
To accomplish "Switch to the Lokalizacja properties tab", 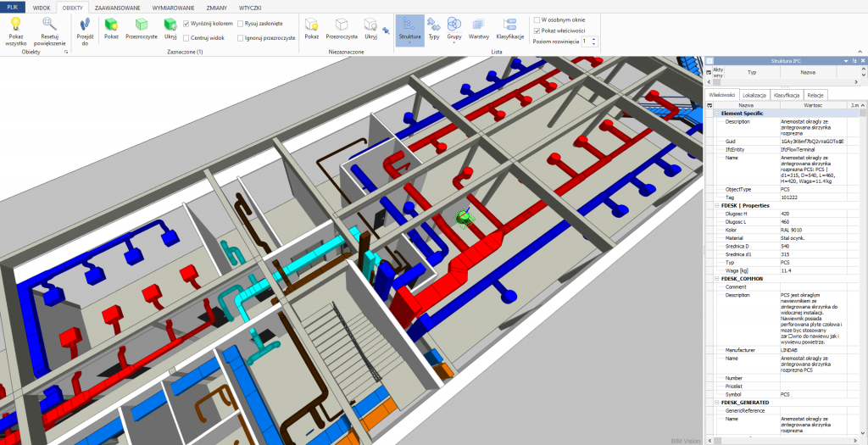I will (754, 95).
